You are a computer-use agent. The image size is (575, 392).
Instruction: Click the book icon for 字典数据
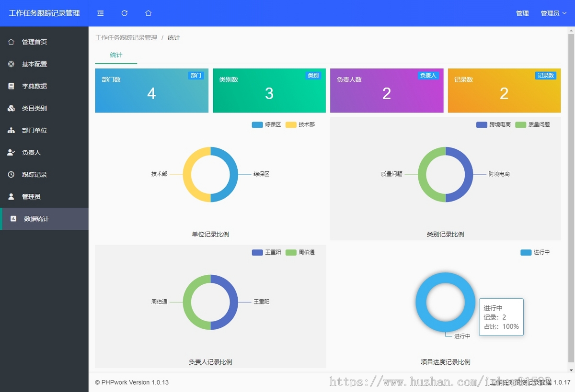coord(11,86)
